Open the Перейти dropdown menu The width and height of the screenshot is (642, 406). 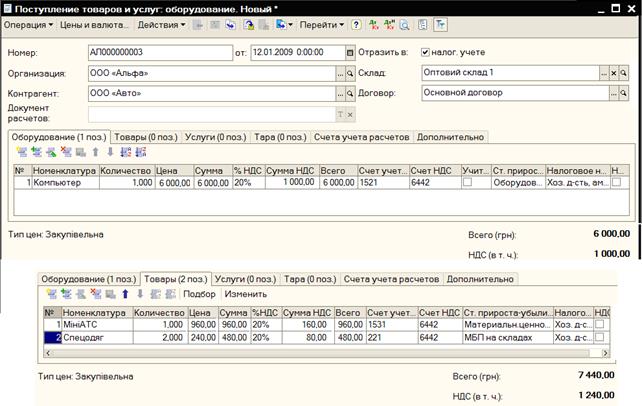pyautogui.click(x=321, y=24)
